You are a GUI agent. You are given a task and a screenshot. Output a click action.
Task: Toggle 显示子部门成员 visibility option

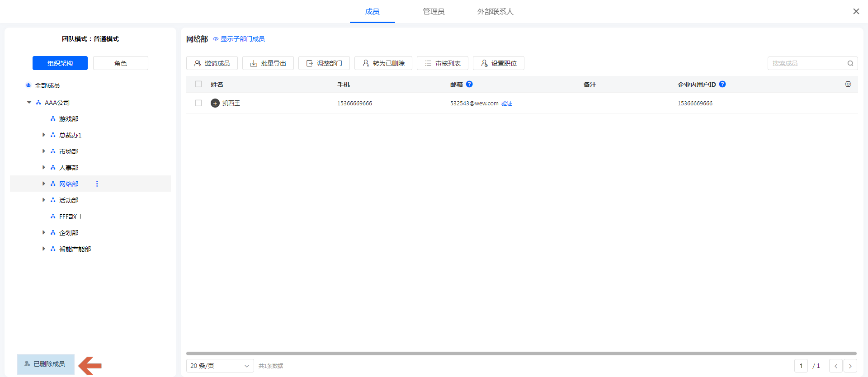239,39
